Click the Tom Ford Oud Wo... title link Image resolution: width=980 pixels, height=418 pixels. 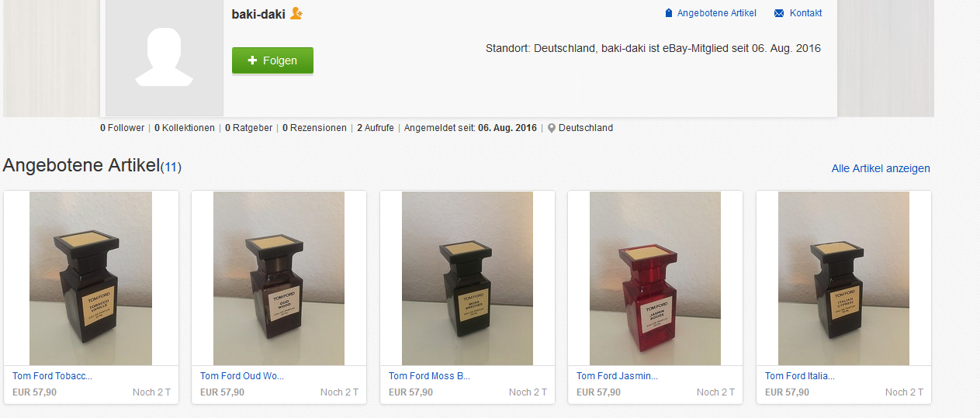pyautogui.click(x=242, y=376)
